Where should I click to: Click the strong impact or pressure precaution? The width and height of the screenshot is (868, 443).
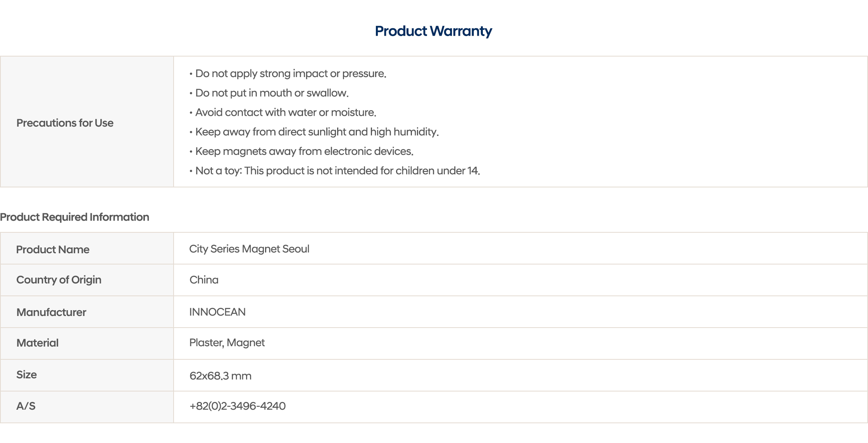(291, 74)
